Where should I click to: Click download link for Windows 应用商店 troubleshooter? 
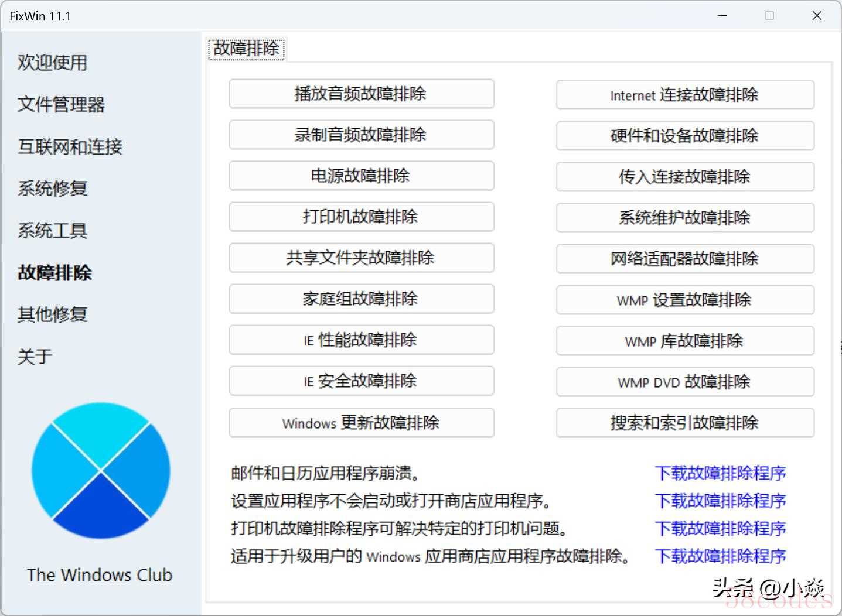pyautogui.click(x=720, y=556)
